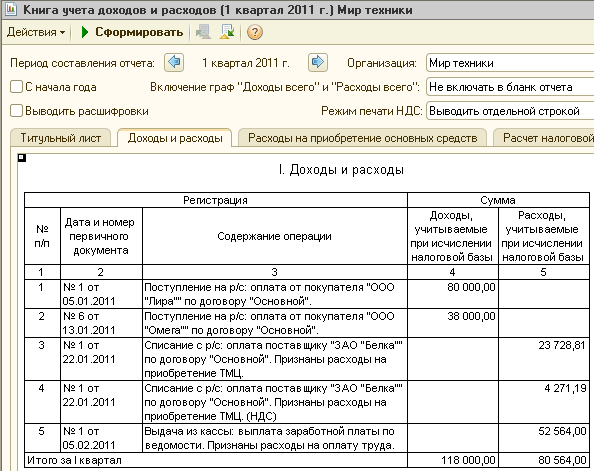This screenshot has width=594, height=471.
Task: Open the Не включать в бланк отчета dropdown
Action: (510, 87)
